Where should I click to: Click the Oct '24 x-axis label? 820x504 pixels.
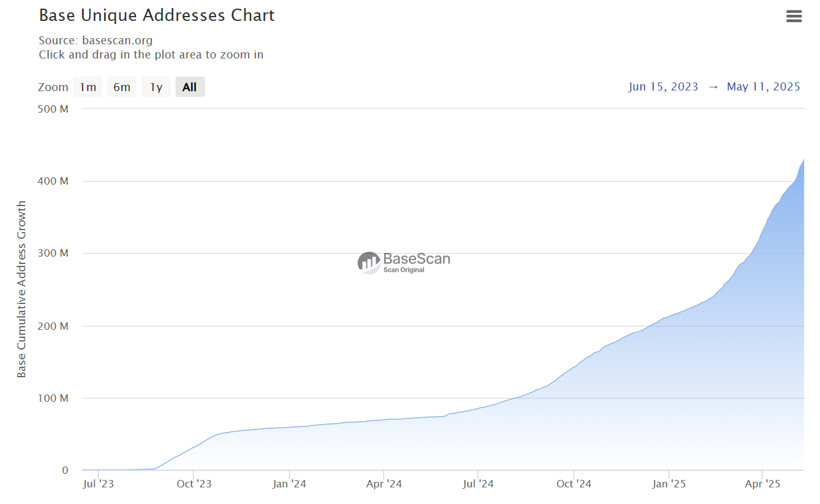[574, 484]
